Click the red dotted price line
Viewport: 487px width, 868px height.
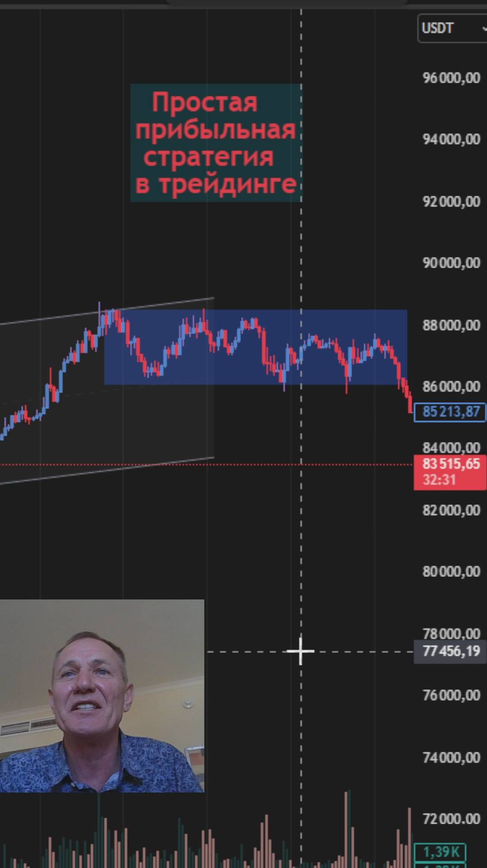pos(206,464)
